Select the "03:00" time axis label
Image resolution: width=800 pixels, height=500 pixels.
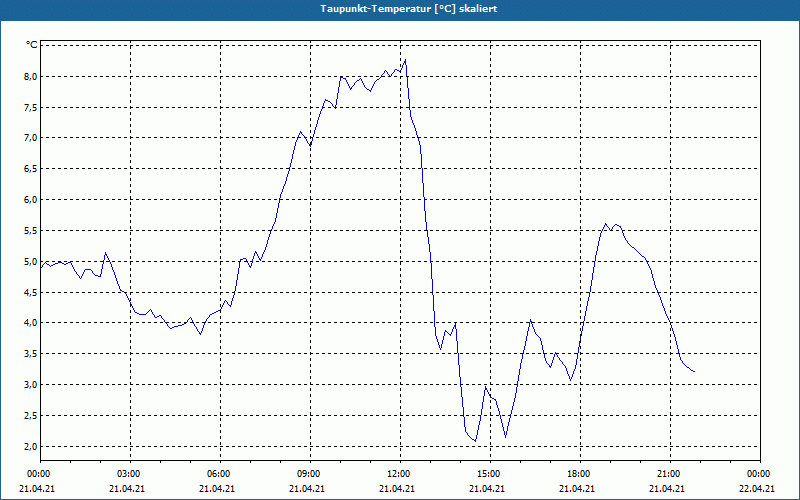130,474
